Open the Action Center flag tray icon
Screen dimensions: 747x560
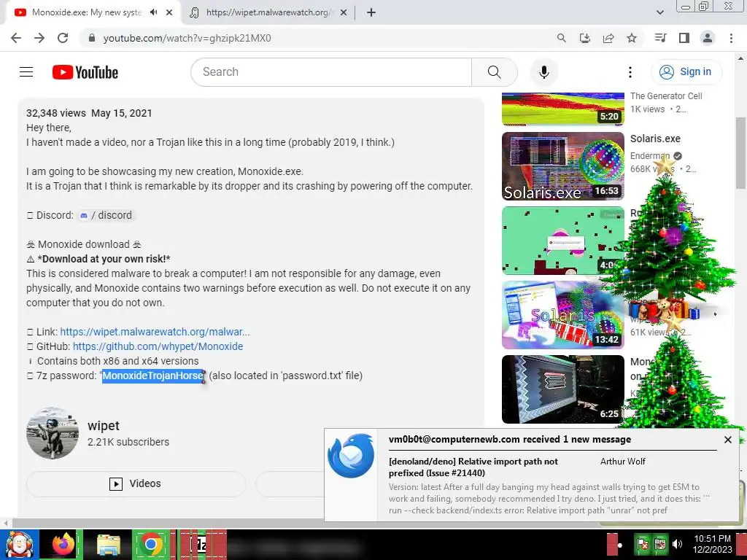click(643, 544)
